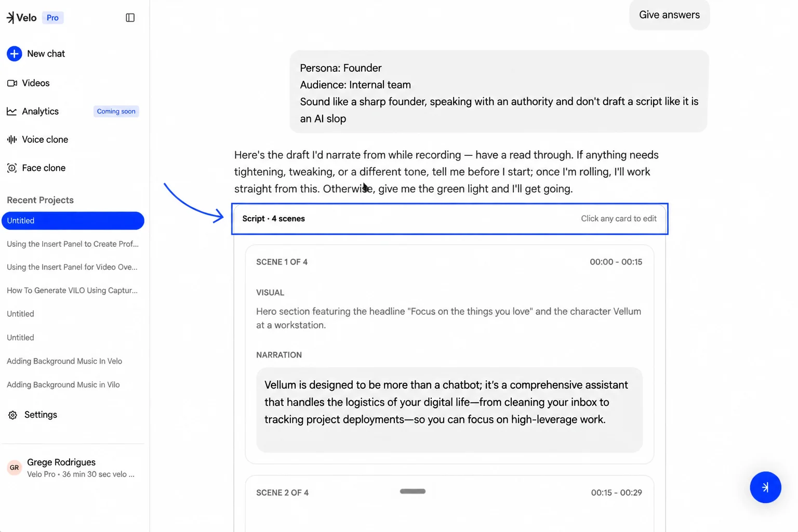
Task: Edit the Scene 1 narration text box
Action: pyautogui.click(x=449, y=410)
